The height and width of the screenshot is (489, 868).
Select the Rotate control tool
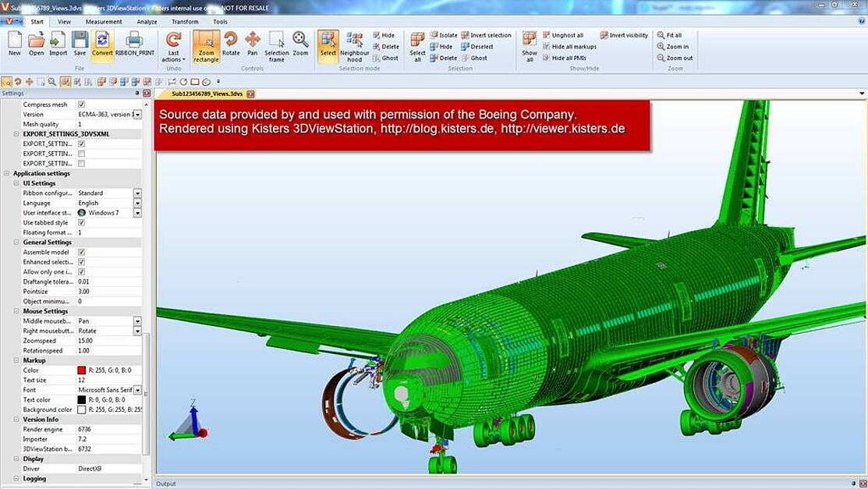pyautogui.click(x=231, y=44)
